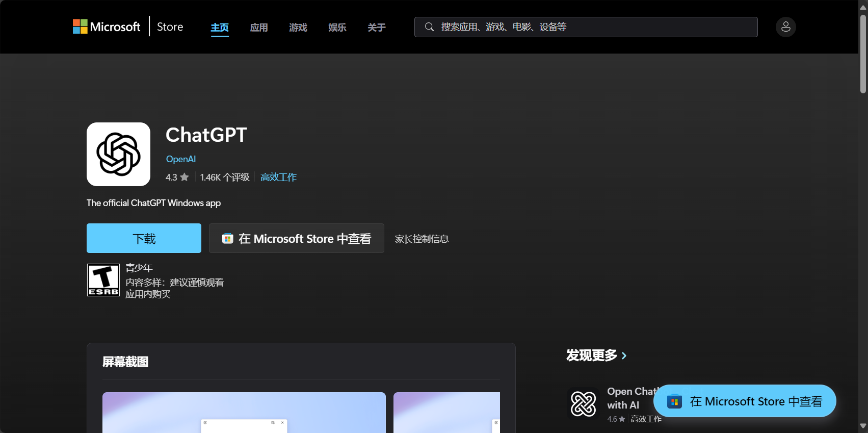Expand 发现更多 via chevron arrow

624,355
